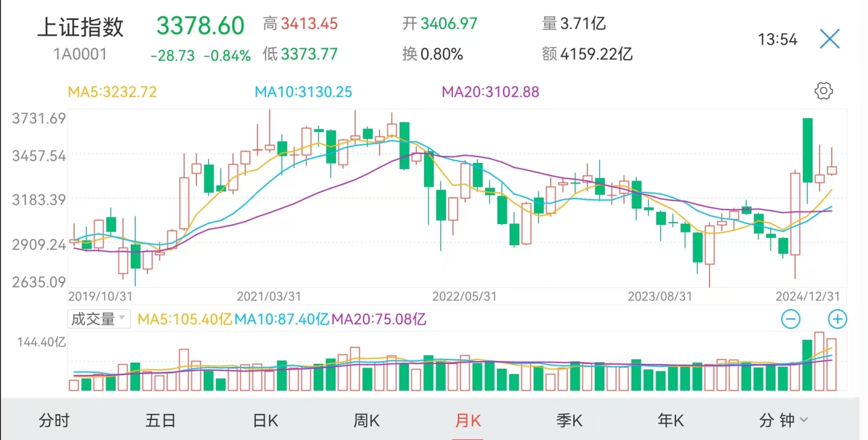The width and height of the screenshot is (868, 440).
Task: Click the 上证指数 title
Action: tap(80, 27)
